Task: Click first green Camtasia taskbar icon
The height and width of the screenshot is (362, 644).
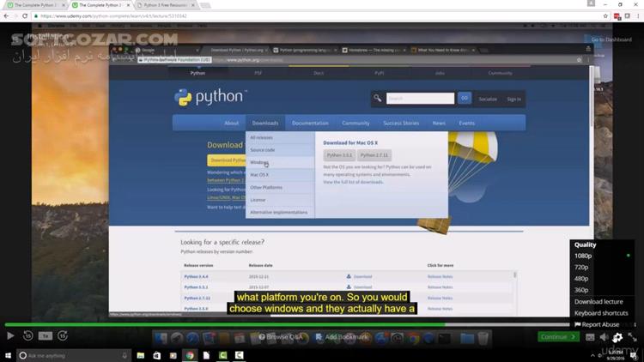Action: [x=222, y=355]
